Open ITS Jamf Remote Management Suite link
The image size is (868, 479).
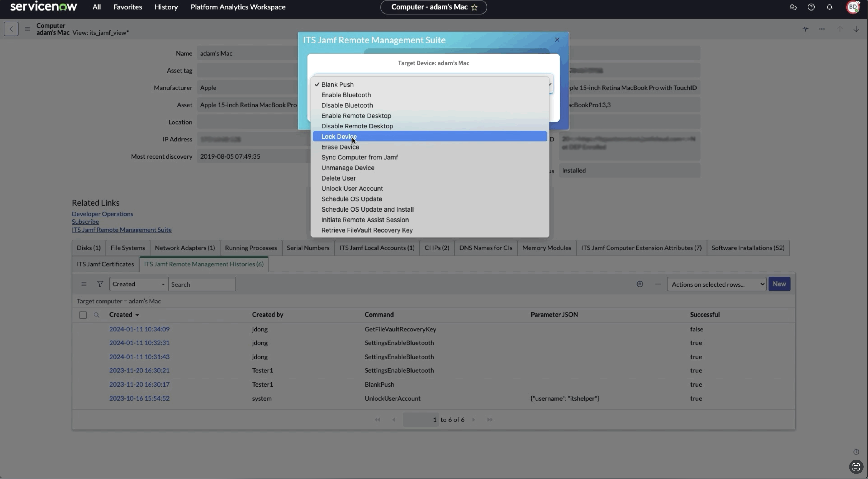pyautogui.click(x=122, y=230)
